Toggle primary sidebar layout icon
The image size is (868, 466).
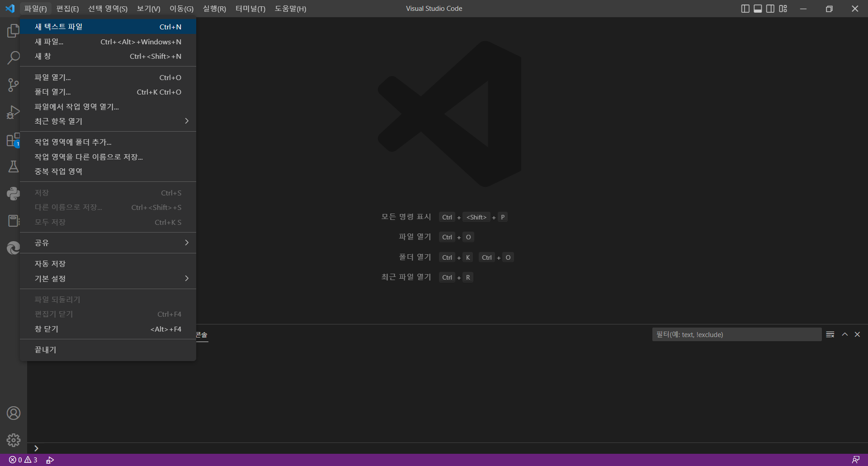(745, 9)
